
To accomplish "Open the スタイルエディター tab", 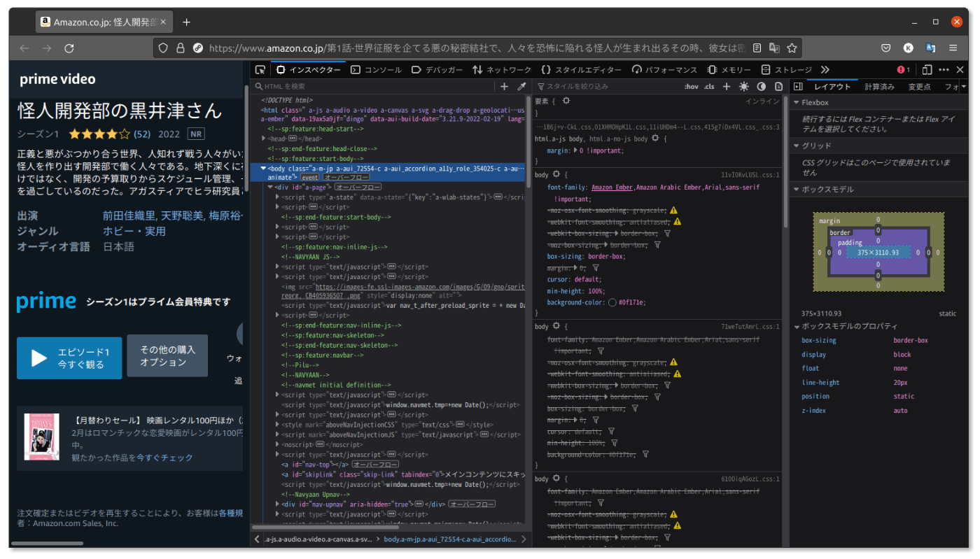I will tap(581, 70).
